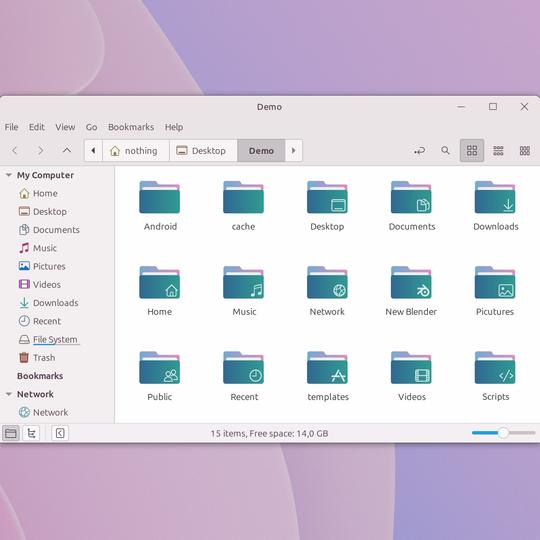Open Desktop in the sidebar
The height and width of the screenshot is (540, 540).
43,211
